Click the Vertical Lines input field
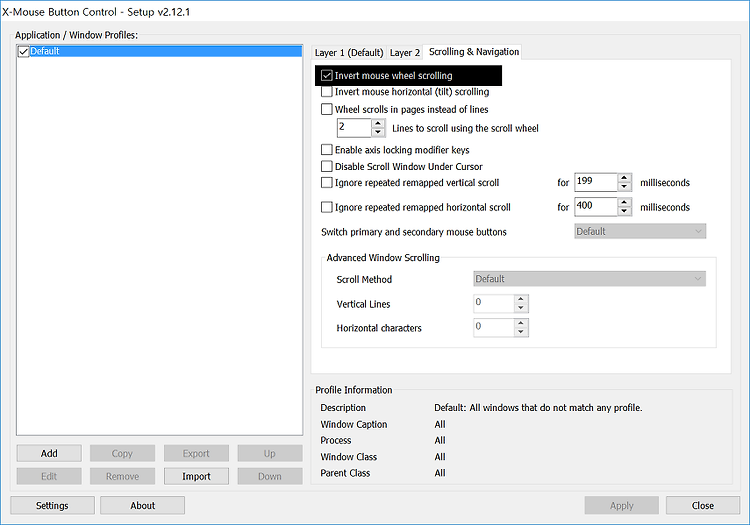The image size is (750, 525). point(494,304)
